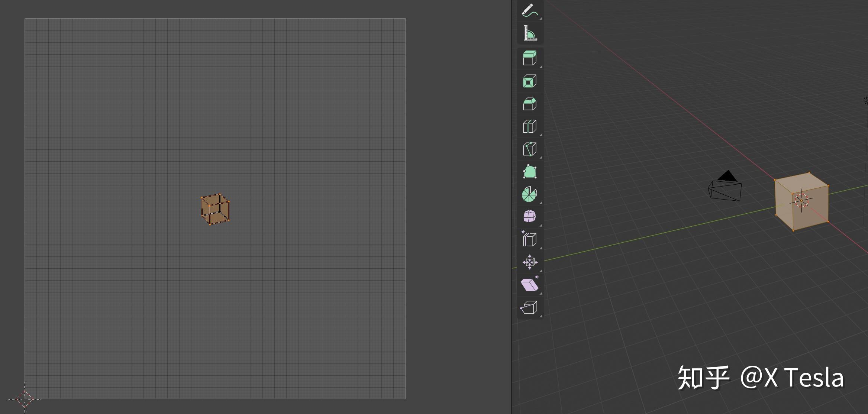The height and width of the screenshot is (414, 868).
Task: Select the Edge Slide tool
Action: click(x=530, y=239)
